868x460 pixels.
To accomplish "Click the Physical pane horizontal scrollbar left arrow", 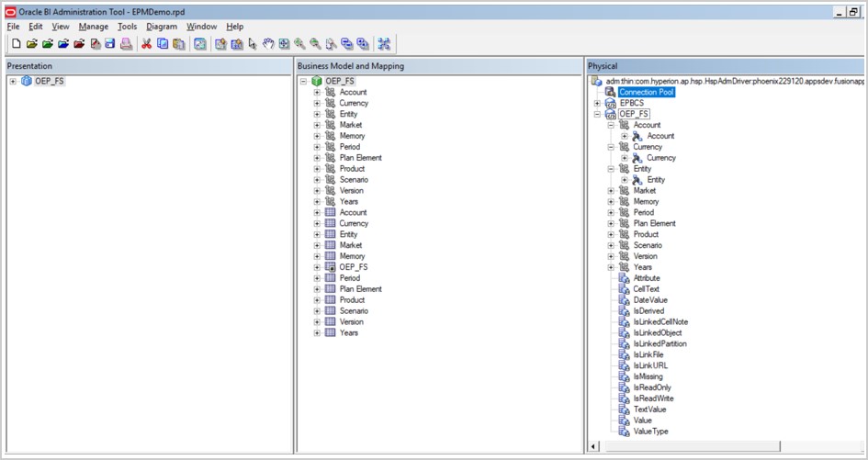I will coord(593,446).
